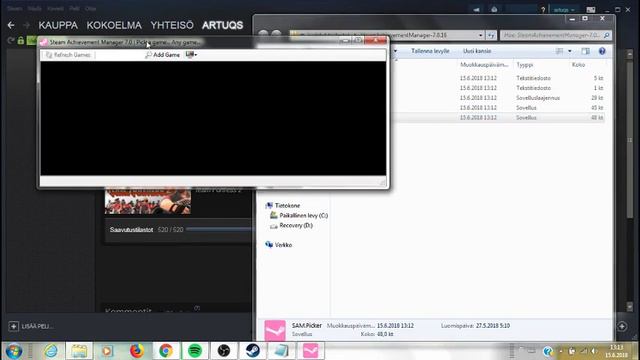The height and width of the screenshot is (360, 640).
Task: Click the Explorer search magnifier icon
Action: [x=607, y=36]
